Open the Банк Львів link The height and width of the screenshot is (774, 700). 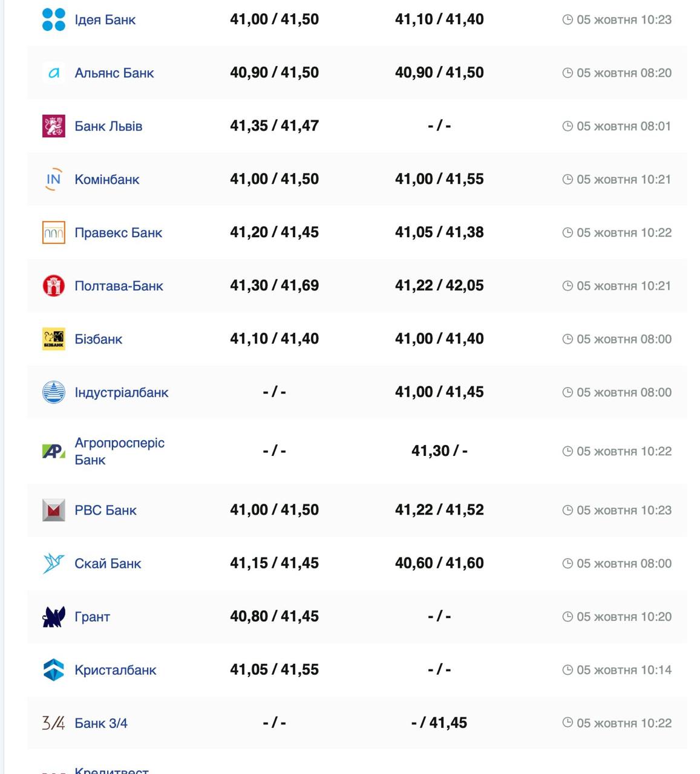[108, 126]
